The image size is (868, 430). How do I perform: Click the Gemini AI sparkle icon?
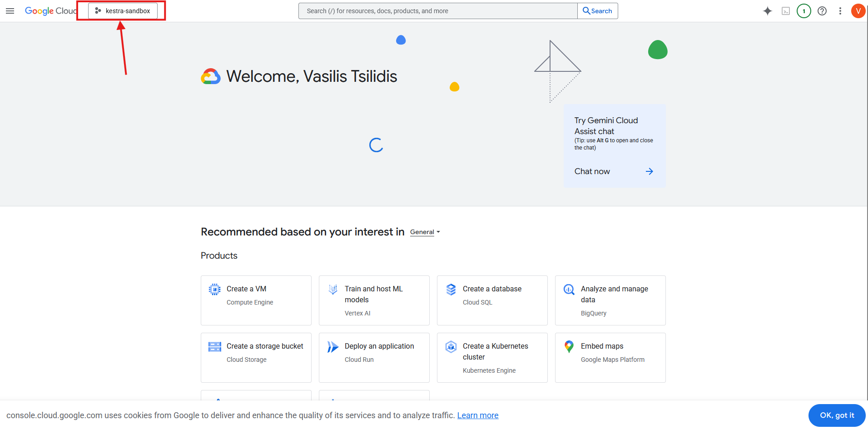[767, 11]
